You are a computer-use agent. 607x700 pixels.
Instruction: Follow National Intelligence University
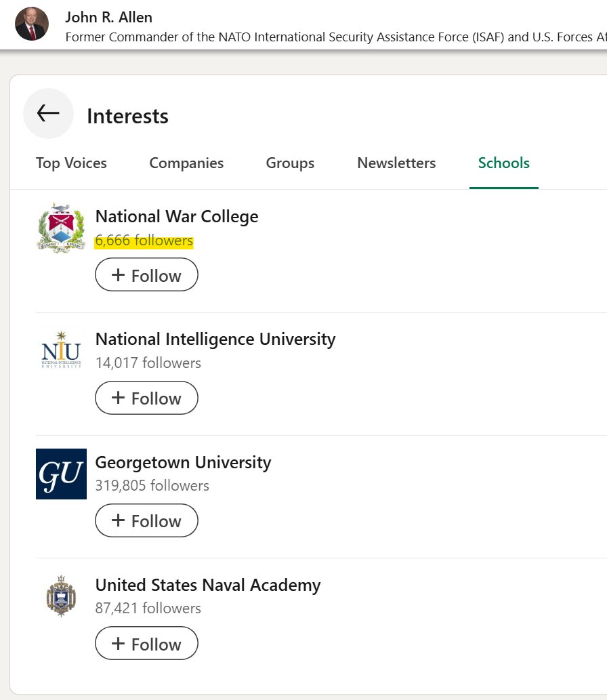[x=146, y=398]
